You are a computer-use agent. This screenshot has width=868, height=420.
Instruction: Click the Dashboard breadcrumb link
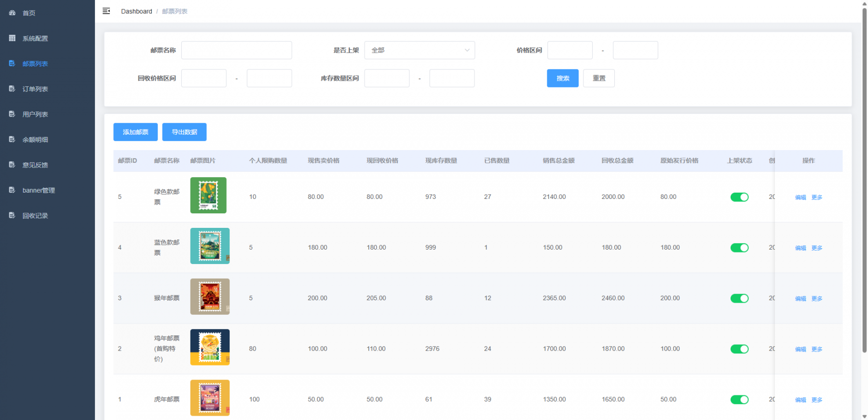[x=136, y=11]
